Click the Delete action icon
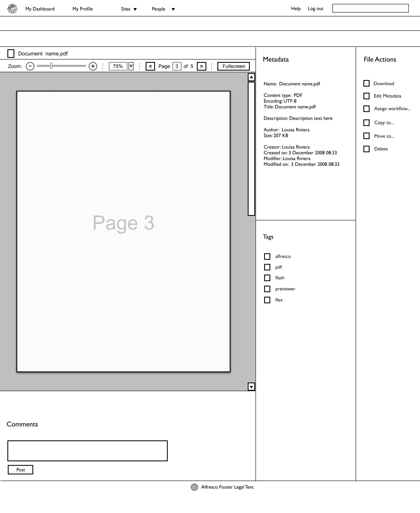The height and width of the screenshot is (513, 420). [366, 149]
